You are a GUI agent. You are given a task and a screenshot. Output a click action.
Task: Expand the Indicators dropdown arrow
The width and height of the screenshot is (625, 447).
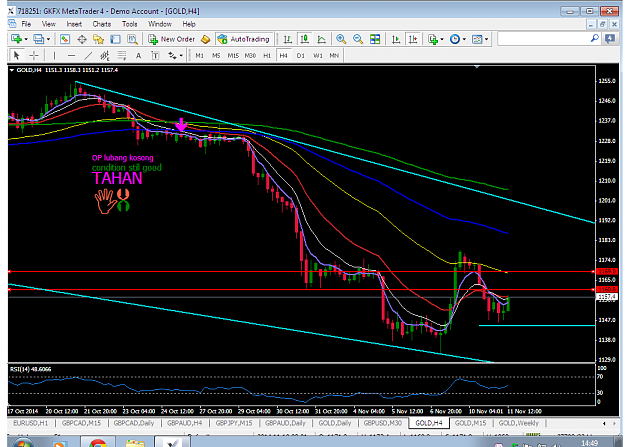click(442, 39)
